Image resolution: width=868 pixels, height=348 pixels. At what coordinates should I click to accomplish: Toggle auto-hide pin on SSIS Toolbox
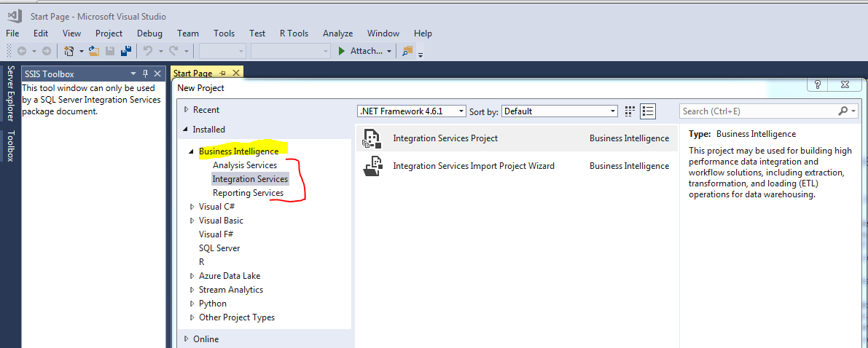pos(146,74)
